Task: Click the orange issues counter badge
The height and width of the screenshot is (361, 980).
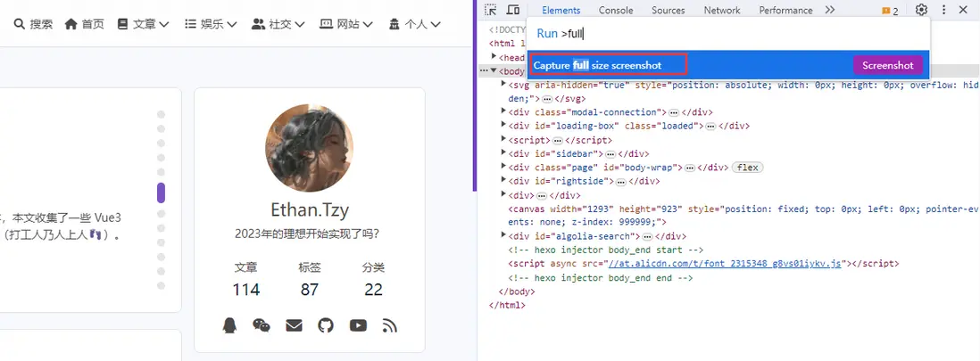Action: (x=890, y=11)
